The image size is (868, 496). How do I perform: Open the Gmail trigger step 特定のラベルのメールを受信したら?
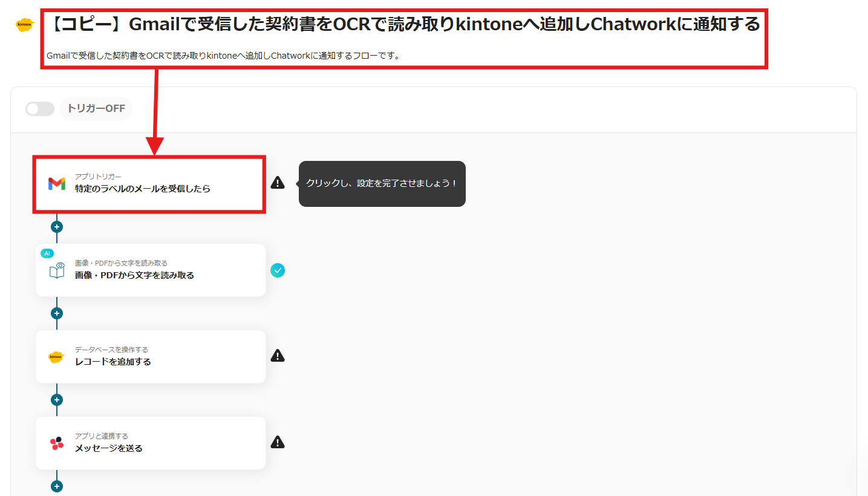149,184
